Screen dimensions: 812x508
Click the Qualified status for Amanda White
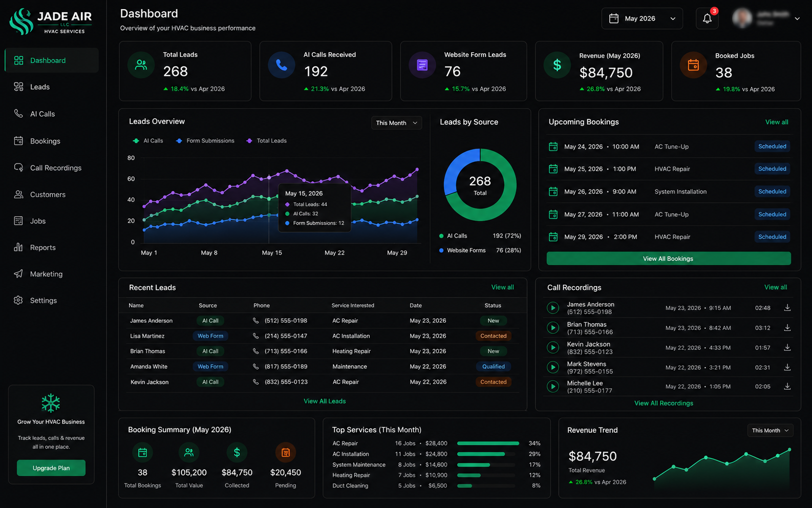(494, 367)
